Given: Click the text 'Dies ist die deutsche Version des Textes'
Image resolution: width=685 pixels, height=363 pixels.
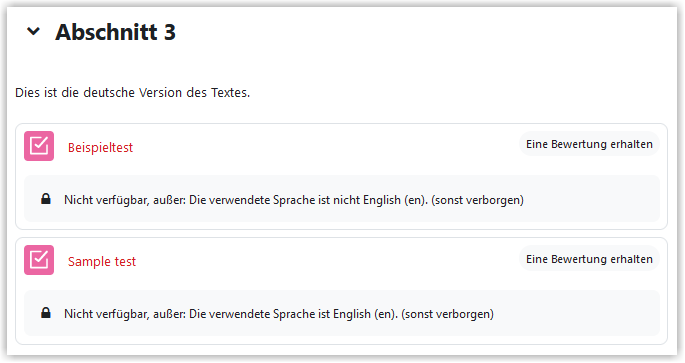Looking at the screenshot, I should (132, 93).
